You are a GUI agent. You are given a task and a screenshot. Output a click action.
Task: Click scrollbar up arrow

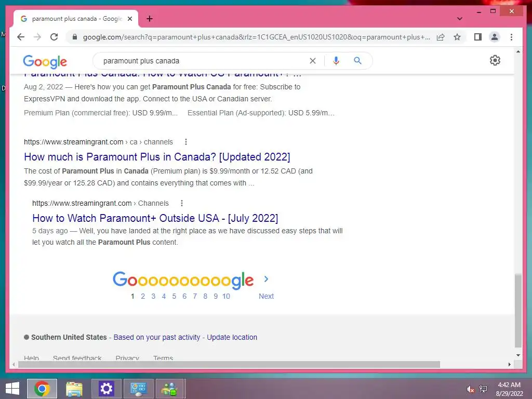coord(518,51)
